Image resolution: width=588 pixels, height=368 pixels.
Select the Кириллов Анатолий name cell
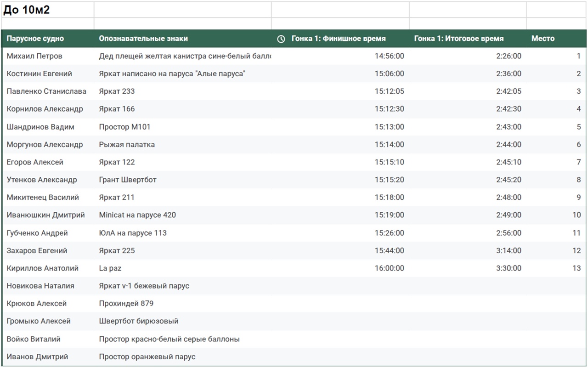click(x=43, y=268)
